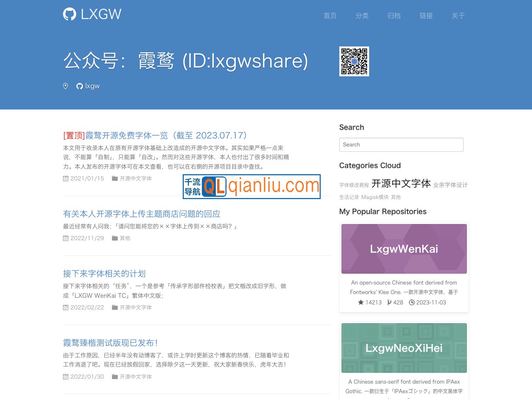The width and height of the screenshot is (532, 399).
Task: Navigate to the 链接 page
Action: pyautogui.click(x=426, y=16)
